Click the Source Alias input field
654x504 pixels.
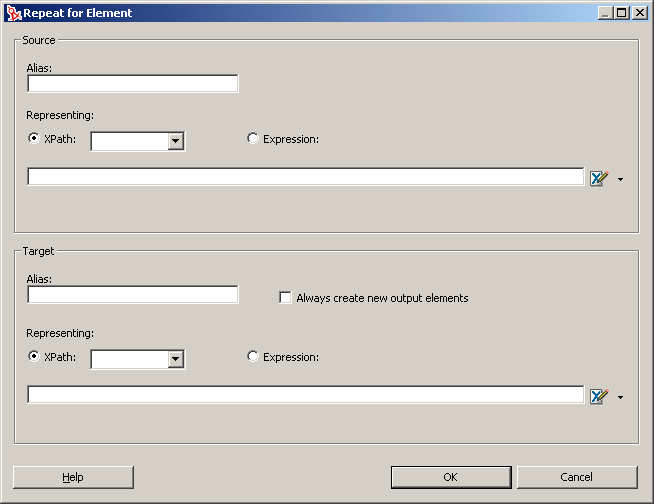tap(133, 83)
